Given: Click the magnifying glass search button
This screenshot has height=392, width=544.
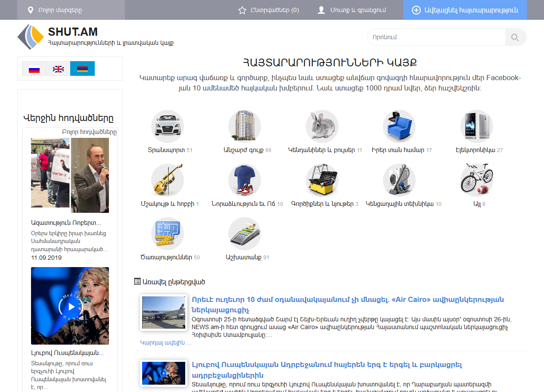Looking at the screenshot, I should [x=515, y=37].
